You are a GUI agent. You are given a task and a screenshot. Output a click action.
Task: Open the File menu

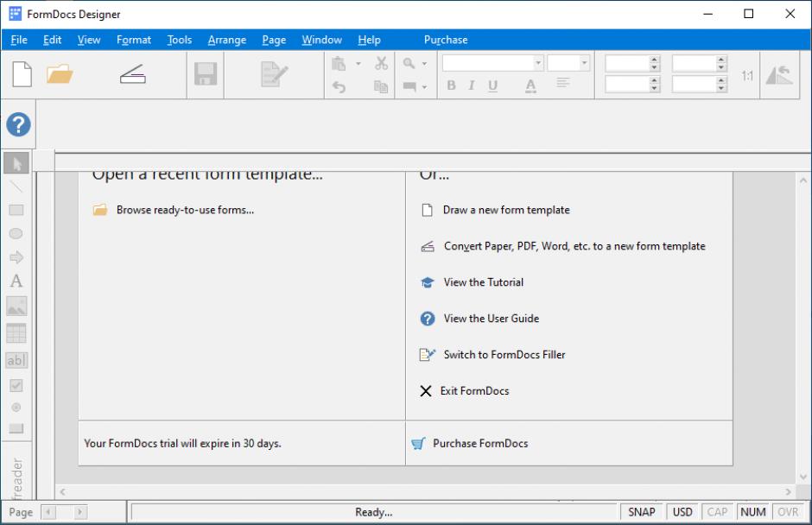pyautogui.click(x=19, y=40)
